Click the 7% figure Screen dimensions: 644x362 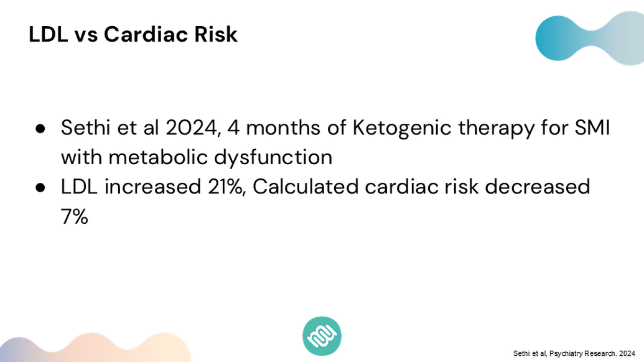point(74,216)
